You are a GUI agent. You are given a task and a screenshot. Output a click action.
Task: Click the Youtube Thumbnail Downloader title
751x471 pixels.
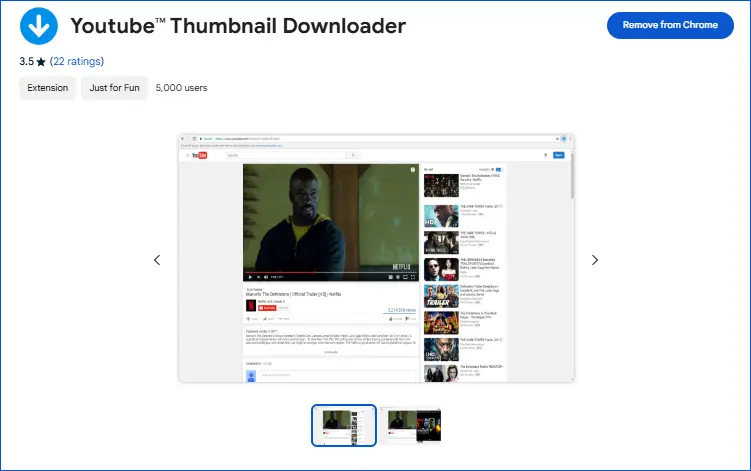239,26
